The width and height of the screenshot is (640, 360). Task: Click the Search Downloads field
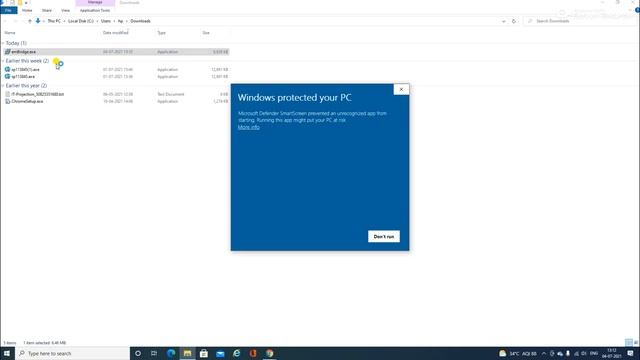[579, 21]
